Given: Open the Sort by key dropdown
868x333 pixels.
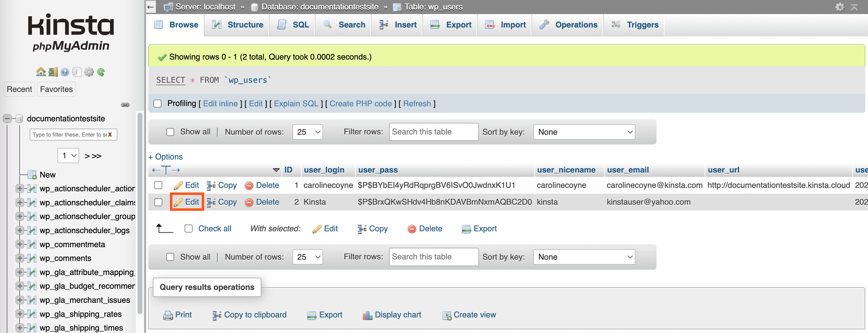Looking at the screenshot, I should click(583, 132).
